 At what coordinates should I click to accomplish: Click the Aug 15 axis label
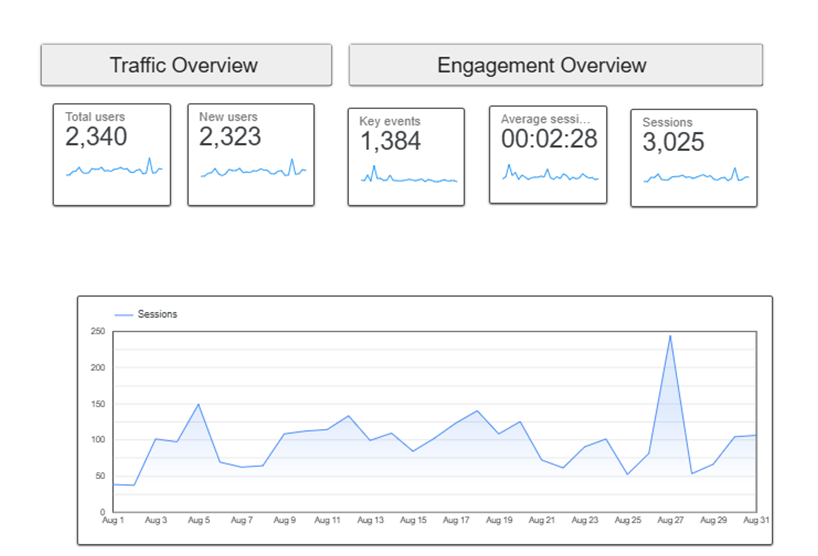413,520
